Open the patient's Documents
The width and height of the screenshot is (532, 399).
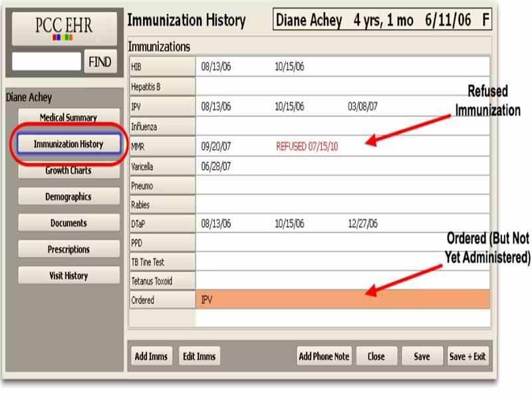point(68,223)
